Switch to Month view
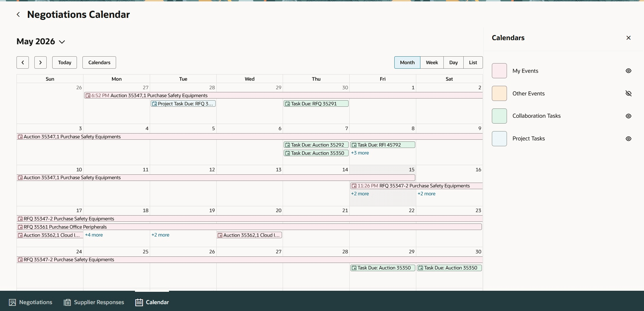The image size is (644, 311). (x=407, y=62)
